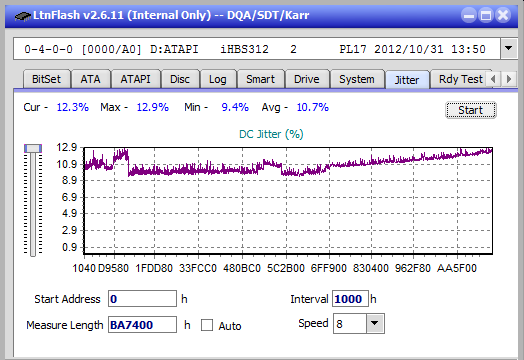Enable the Auto checkbox
Viewport: 524px width, 360px height.
pos(207,325)
